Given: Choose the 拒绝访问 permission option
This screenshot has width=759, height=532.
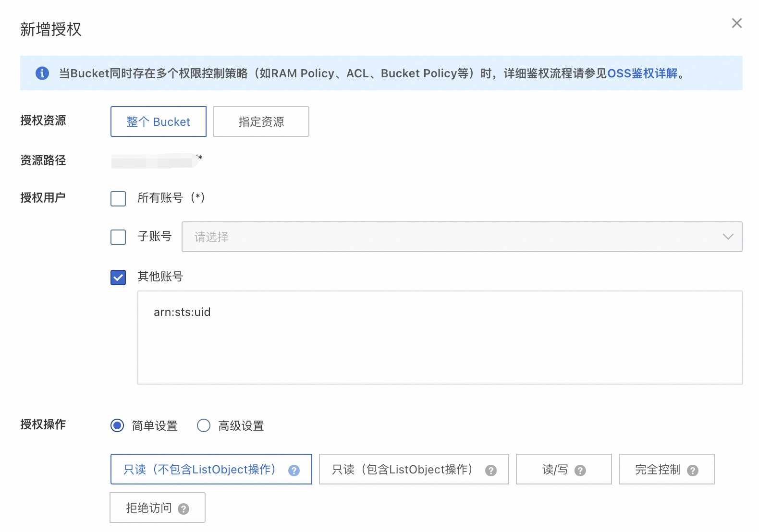Looking at the screenshot, I should 158,508.
